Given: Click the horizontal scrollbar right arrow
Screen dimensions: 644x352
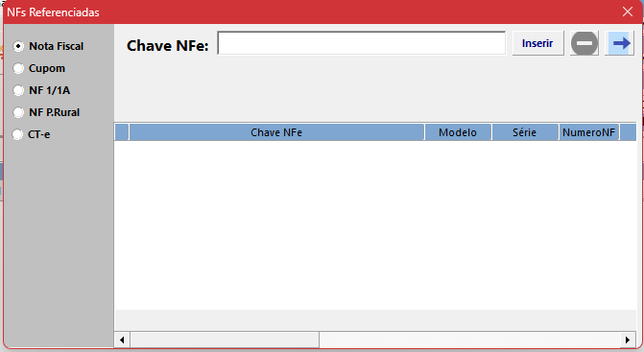Looking at the screenshot, I should pyautogui.click(x=628, y=340).
